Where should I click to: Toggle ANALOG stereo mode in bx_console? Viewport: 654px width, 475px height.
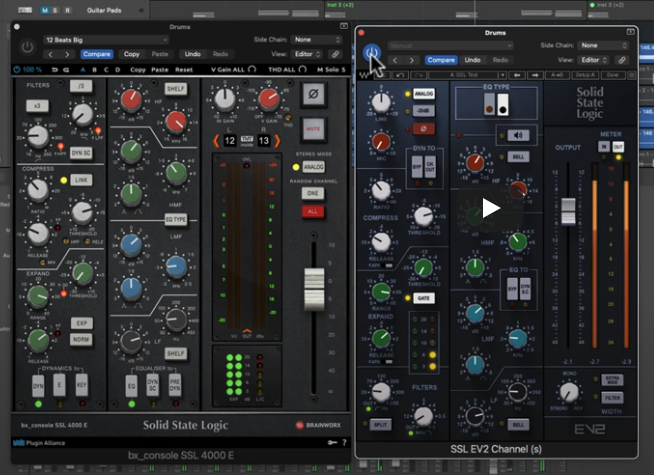pos(314,166)
